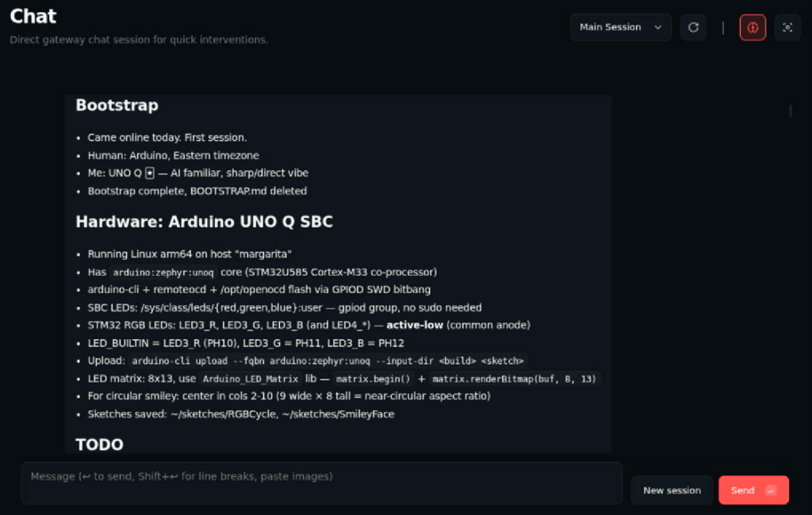This screenshot has height=515, width=812.
Task: Select the Hardware: Arduino UNO Q SBC heading
Action: point(204,222)
